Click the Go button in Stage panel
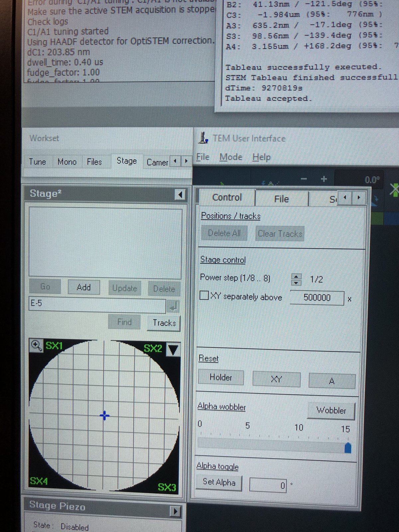Viewport: 399px width, 532px height. click(45, 287)
